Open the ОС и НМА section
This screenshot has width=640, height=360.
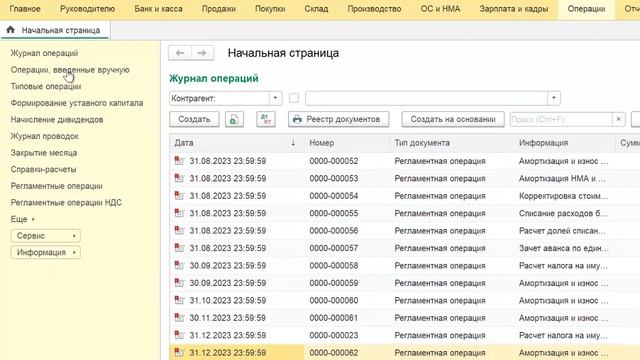tap(440, 9)
